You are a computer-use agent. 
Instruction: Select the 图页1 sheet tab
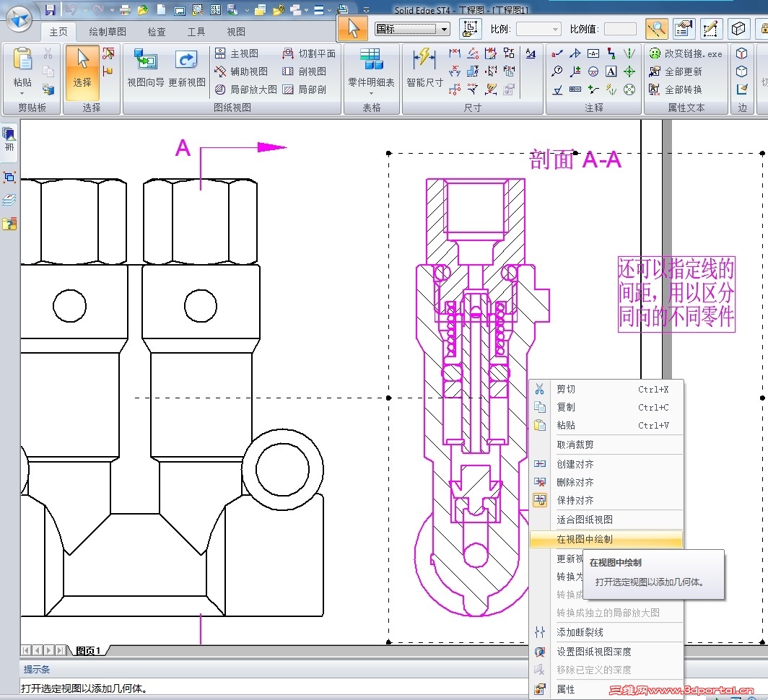tap(89, 650)
